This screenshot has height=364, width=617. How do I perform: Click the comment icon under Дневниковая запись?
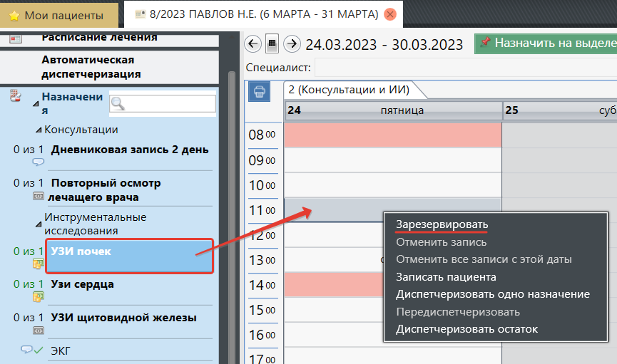[38, 162]
